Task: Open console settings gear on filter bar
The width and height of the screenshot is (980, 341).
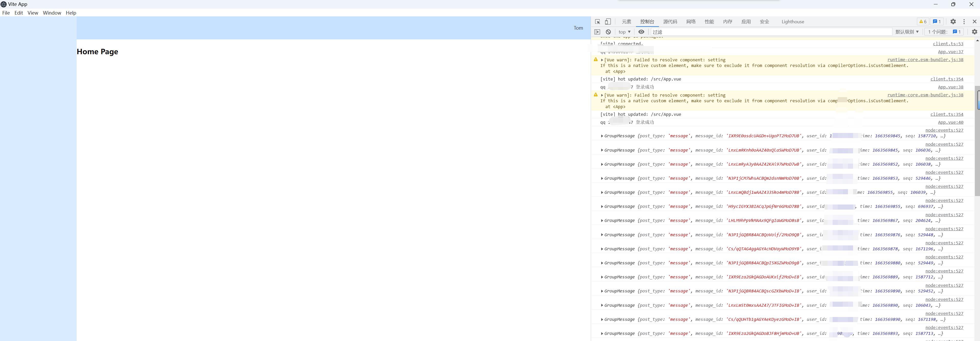Action: 974,32
